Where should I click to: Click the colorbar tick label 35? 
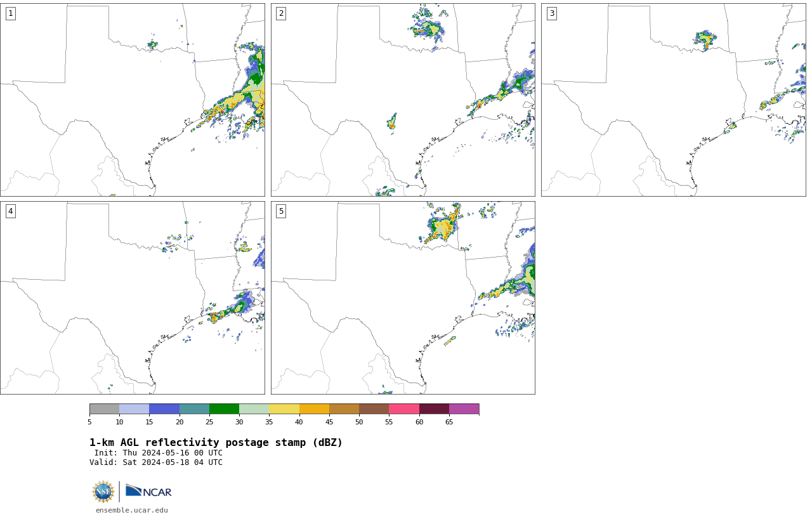pos(269,422)
